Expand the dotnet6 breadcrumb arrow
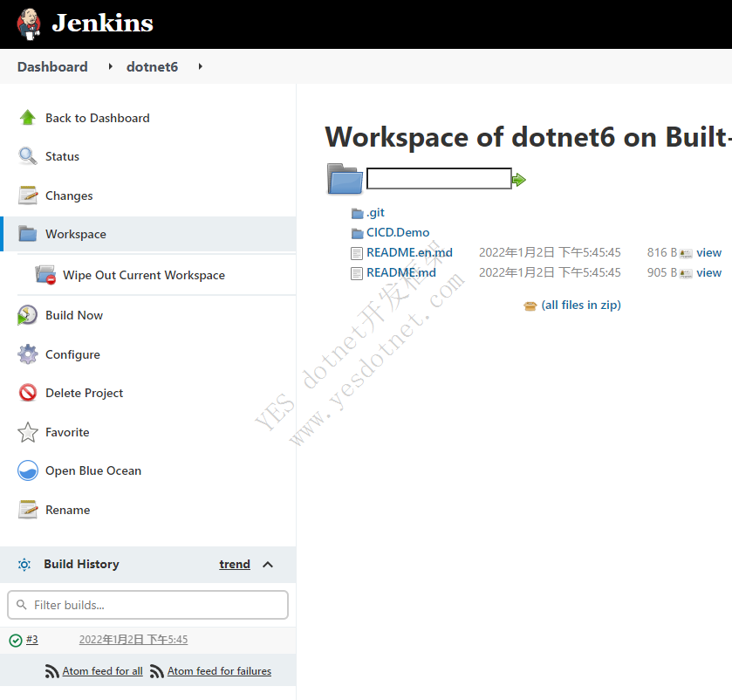This screenshot has width=732, height=700. [x=201, y=66]
